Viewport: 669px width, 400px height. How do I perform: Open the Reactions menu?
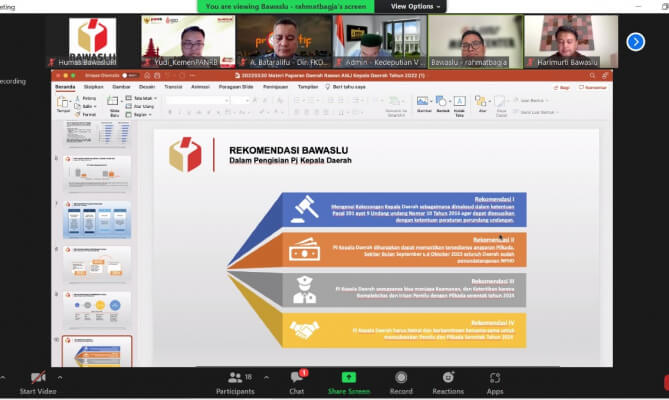[448, 378]
